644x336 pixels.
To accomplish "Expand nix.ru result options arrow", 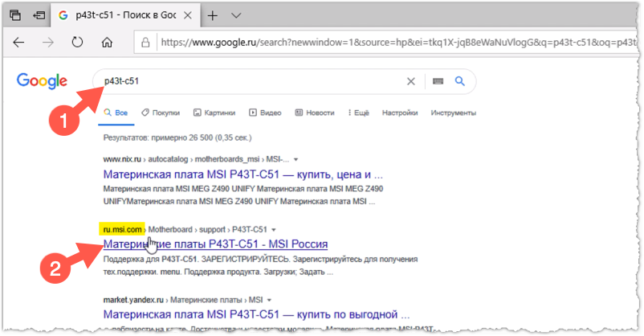I will pyautogui.click(x=296, y=160).
